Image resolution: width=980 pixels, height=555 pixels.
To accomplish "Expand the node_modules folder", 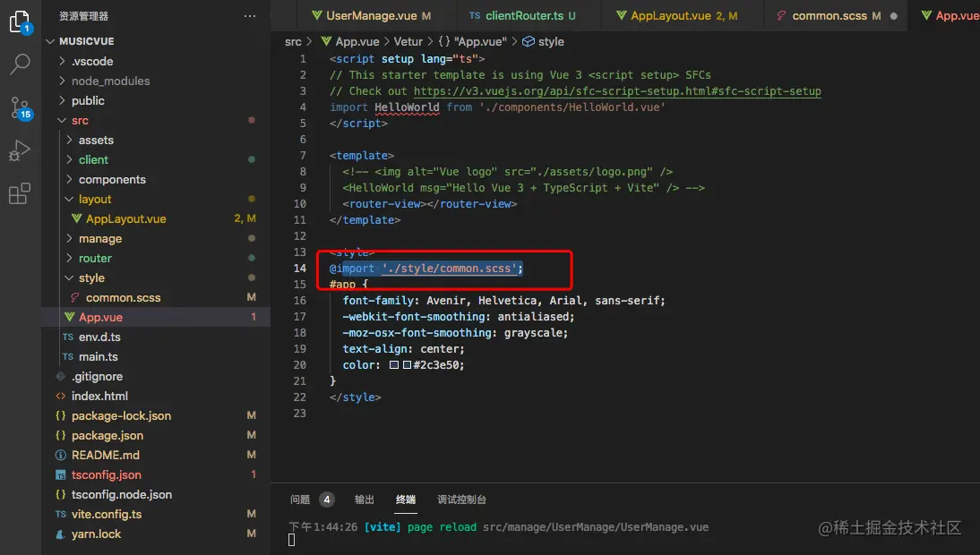I will pos(62,81).
